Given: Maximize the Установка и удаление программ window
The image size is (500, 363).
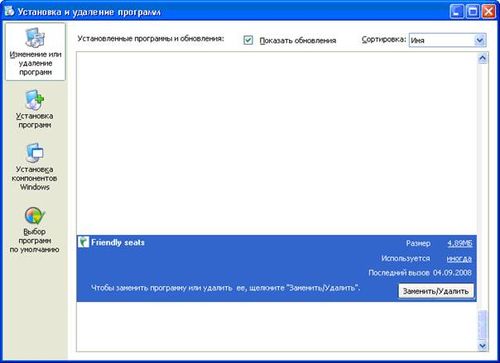Looking at the screenshot, I should click(472, 12).
